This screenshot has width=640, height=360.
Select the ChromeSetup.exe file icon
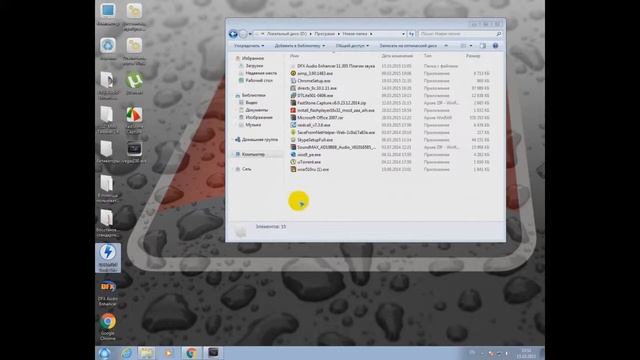point(293,81)
